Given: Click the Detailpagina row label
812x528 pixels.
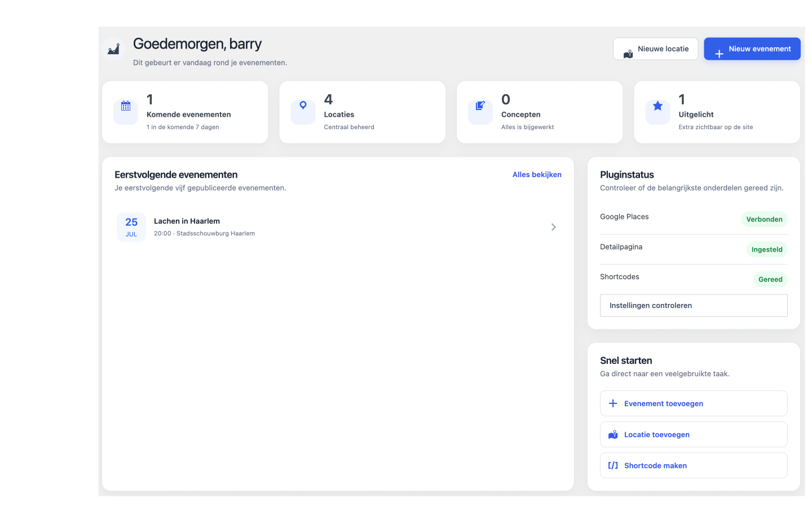Looking at the screenshot, I should tap(621, 247).
